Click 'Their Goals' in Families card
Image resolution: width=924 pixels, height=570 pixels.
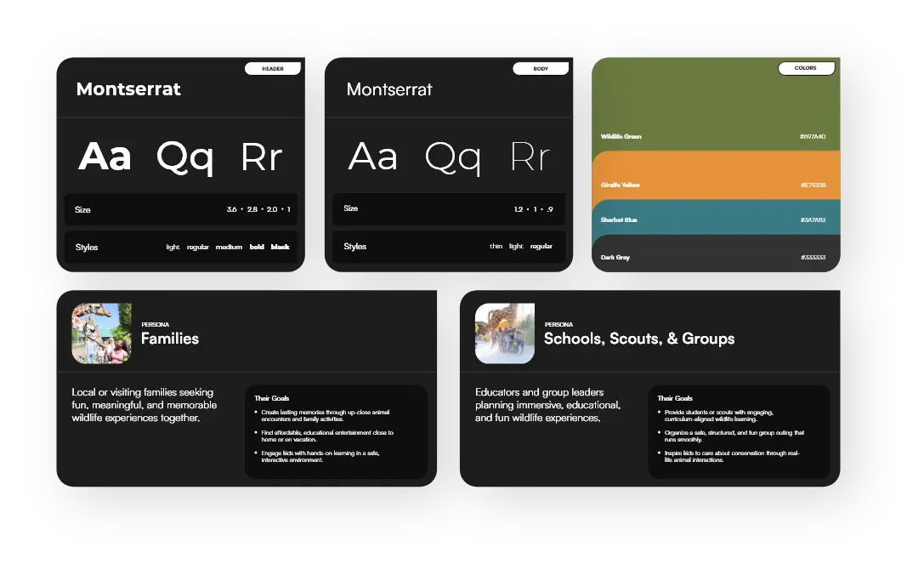tap(271, 398)
